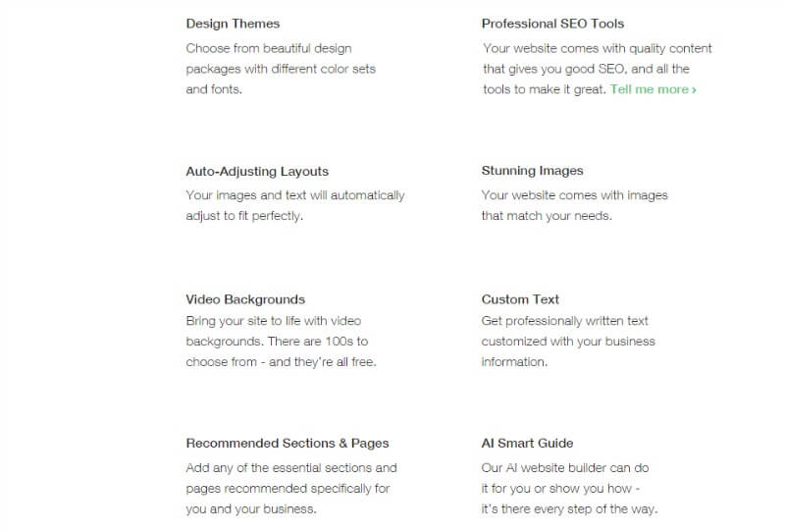Select the Design Themes heading
Screen dimensions: 785x532
pos(233,24)
